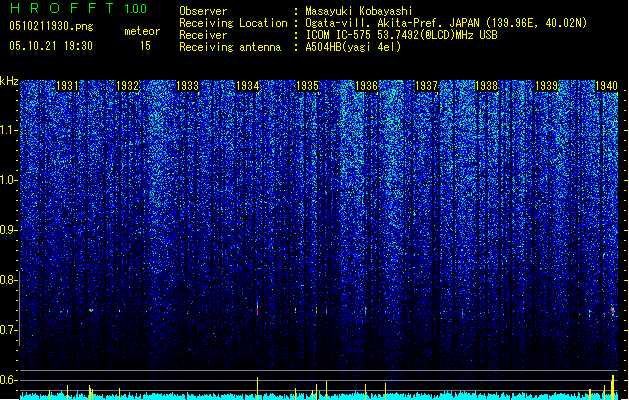The height and width of the screenshot is (400, 629).
Task: Click the 1936 time marker
Action: click(x=367, y=86)
